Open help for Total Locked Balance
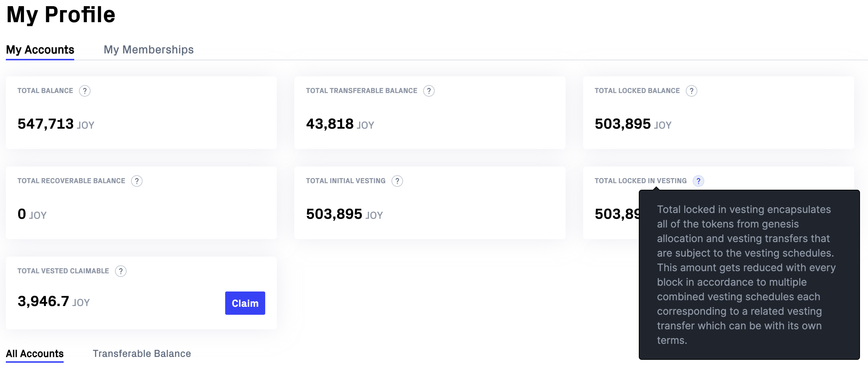Viewport: 868px width, 370px height. pyautogui.click(x=692, y=91)
